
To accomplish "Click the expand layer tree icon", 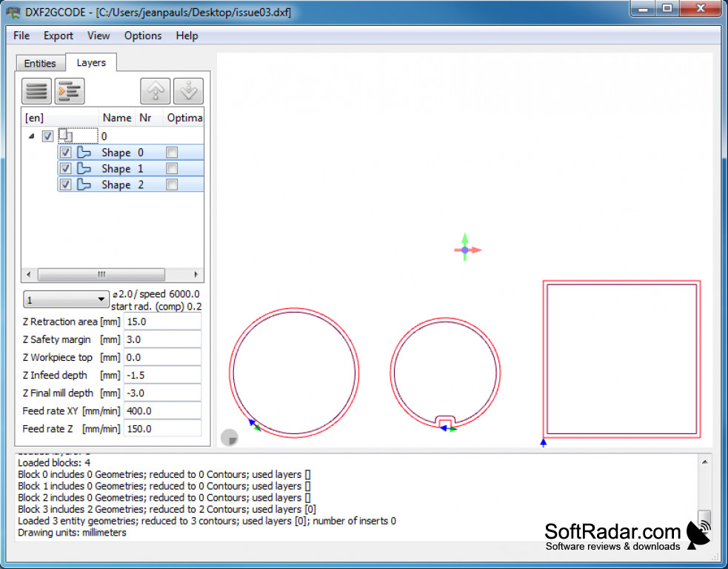I will (x=70, y=90).
